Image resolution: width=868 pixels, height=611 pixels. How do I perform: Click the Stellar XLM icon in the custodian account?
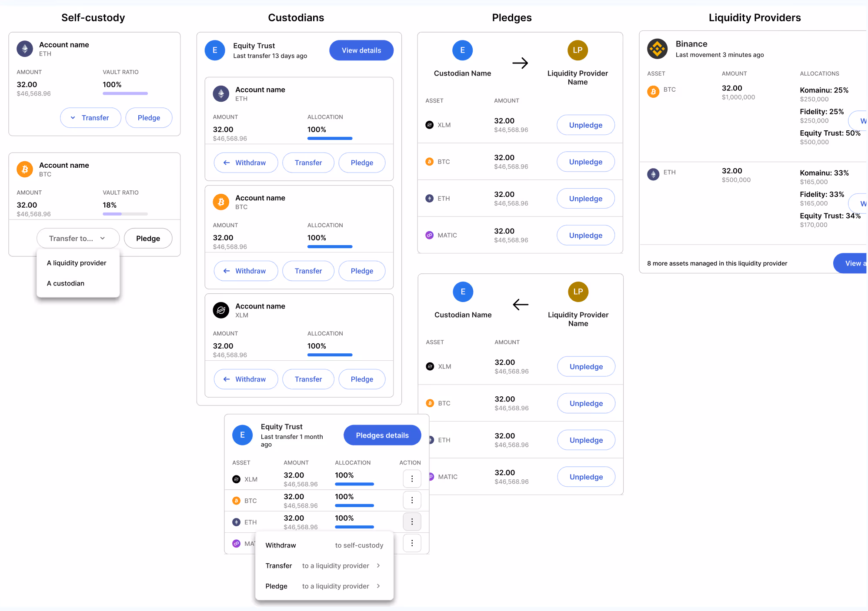point(221,310)
